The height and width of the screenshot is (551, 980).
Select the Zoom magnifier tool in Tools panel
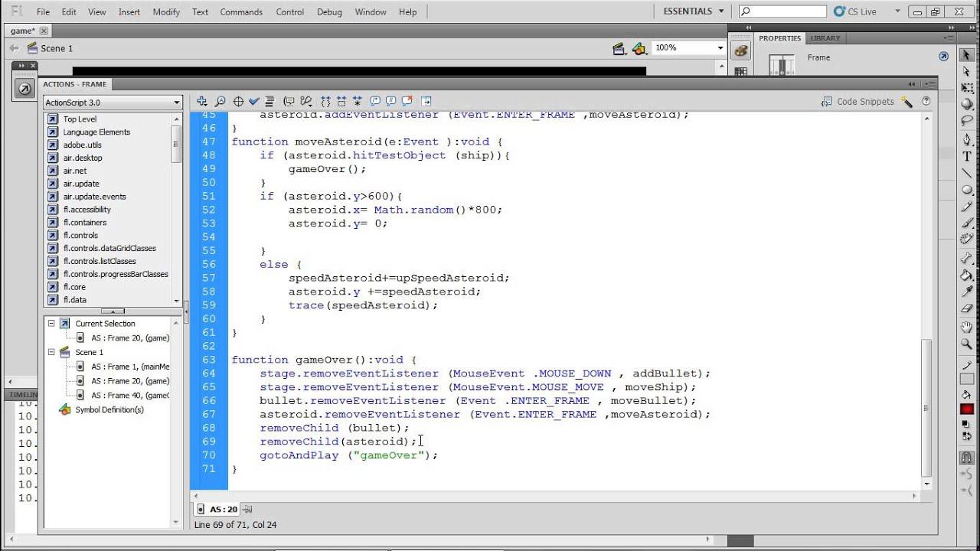pyautogui.click(x=967, y=344)
